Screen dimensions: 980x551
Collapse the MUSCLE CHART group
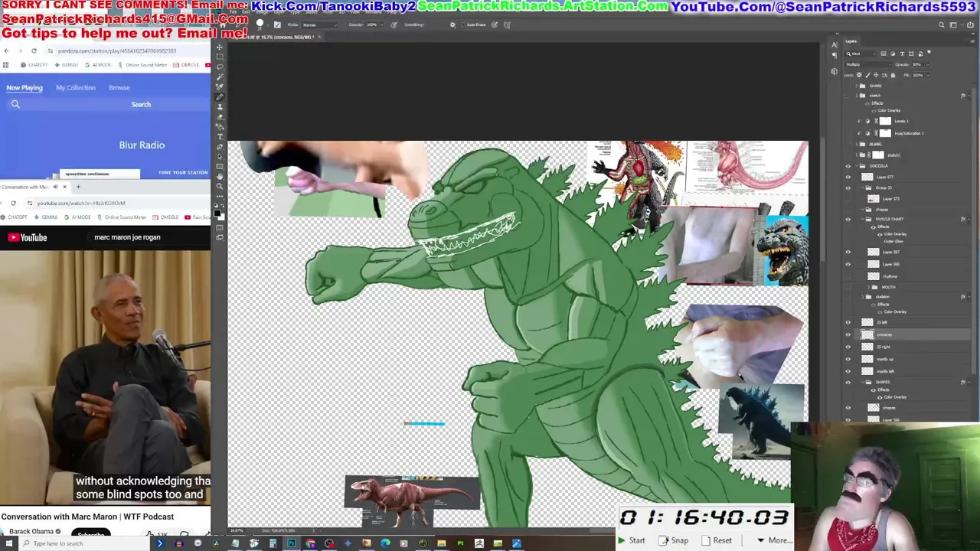pos(862,220)
